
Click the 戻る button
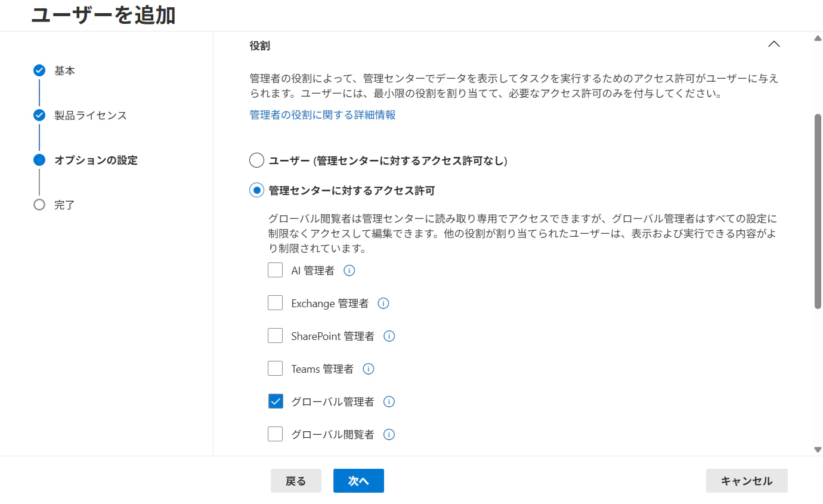tap(296, 480)
